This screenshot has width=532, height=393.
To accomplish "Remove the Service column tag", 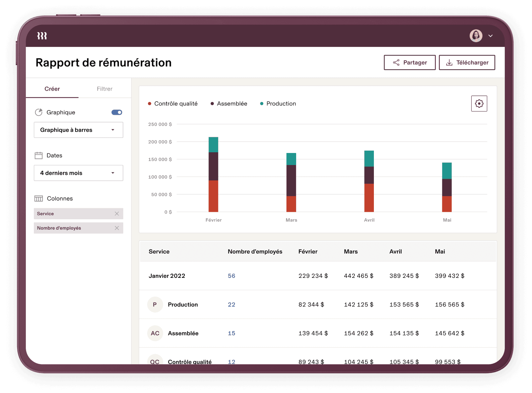I will coord(117,214).
